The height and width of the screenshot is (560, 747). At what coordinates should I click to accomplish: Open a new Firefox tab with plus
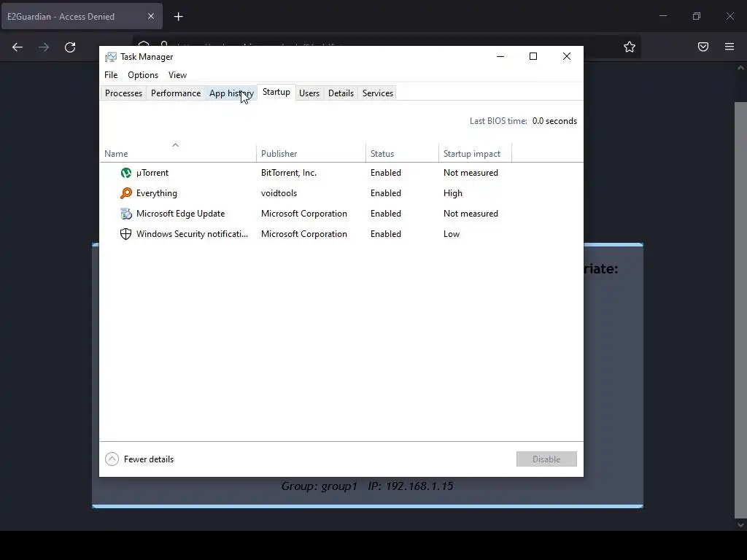pyautogui.click(x=179, y=17)
